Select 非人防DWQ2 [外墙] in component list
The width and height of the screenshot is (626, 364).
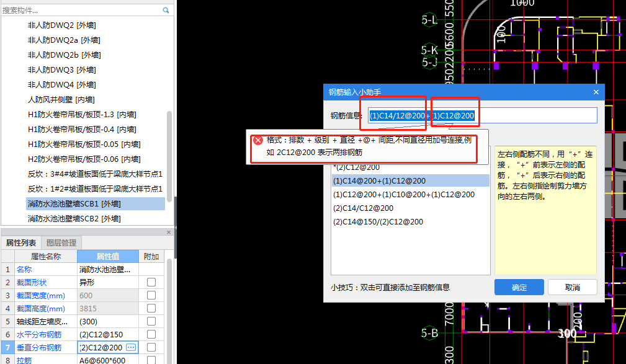(x=62, y=25)
